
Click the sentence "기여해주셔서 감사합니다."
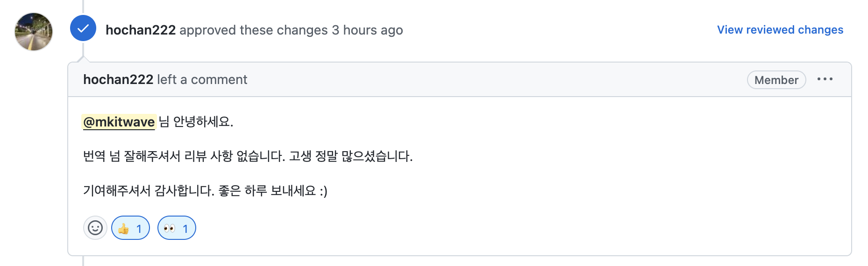149,191
